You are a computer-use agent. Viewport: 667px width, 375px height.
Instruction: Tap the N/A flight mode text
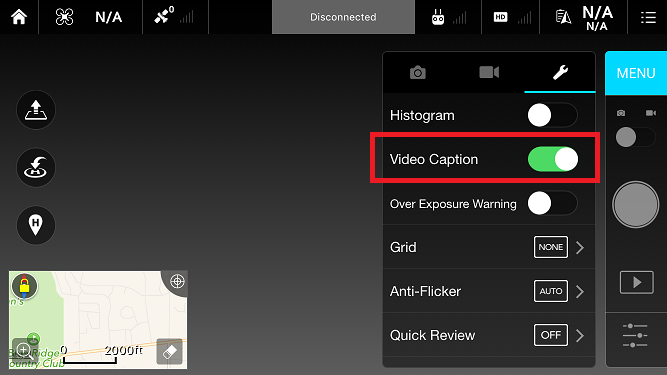point(108,17)
